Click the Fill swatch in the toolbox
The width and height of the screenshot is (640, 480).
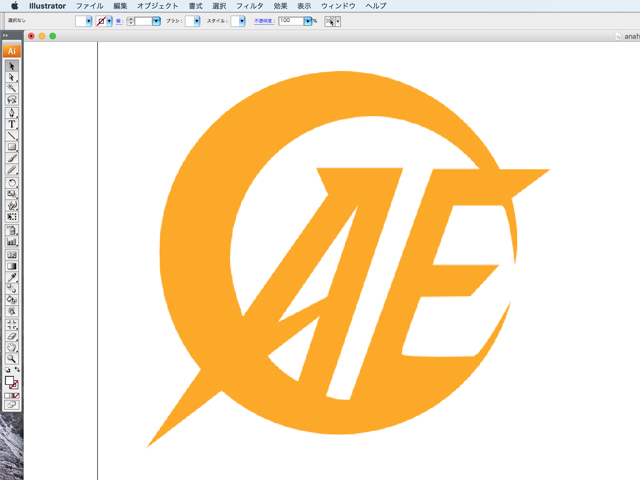tap(9, 380)
